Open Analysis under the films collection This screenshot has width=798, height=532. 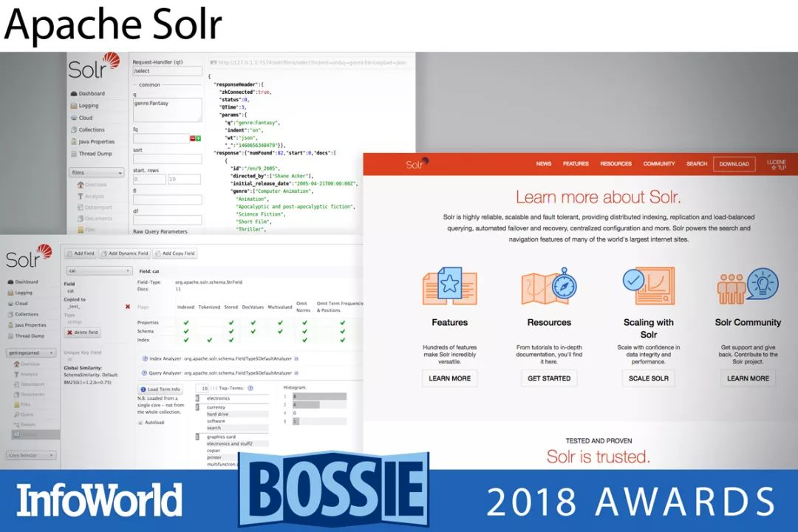91,196
